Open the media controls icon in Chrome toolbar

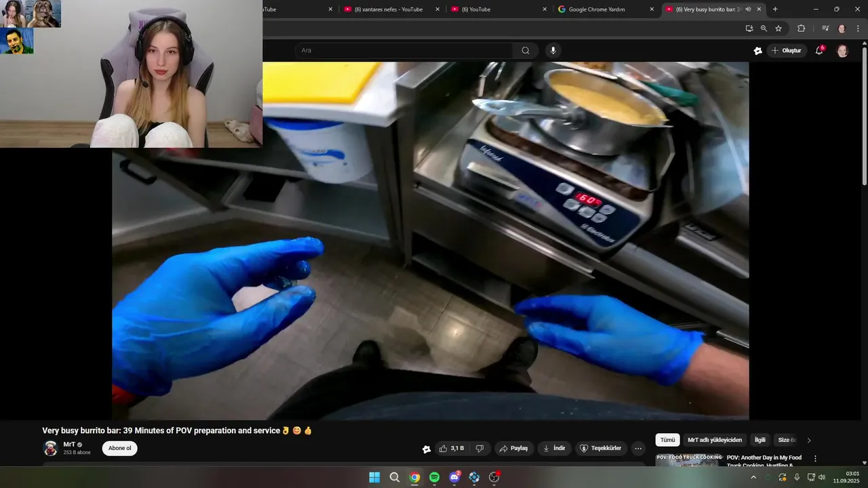(x=825, y=28)
